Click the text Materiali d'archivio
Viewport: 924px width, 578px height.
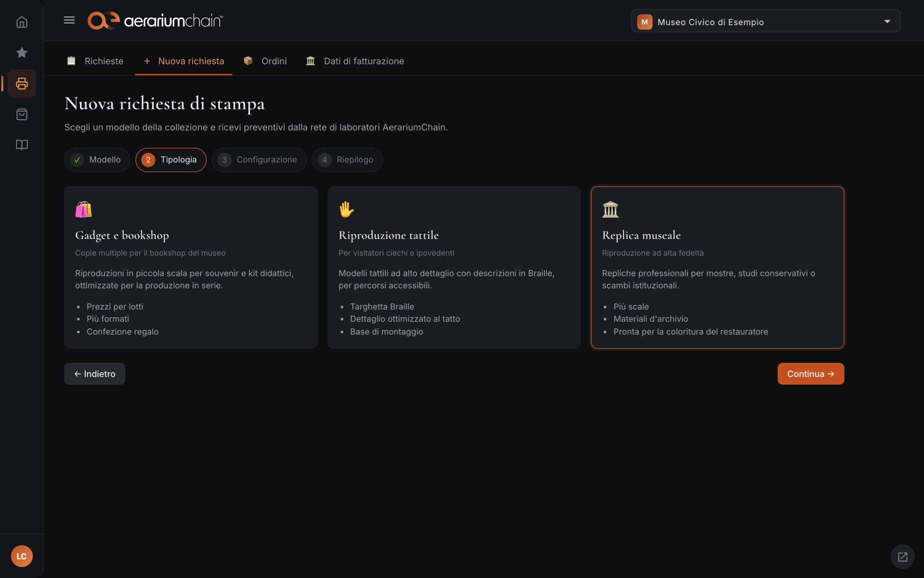point(651,319)
